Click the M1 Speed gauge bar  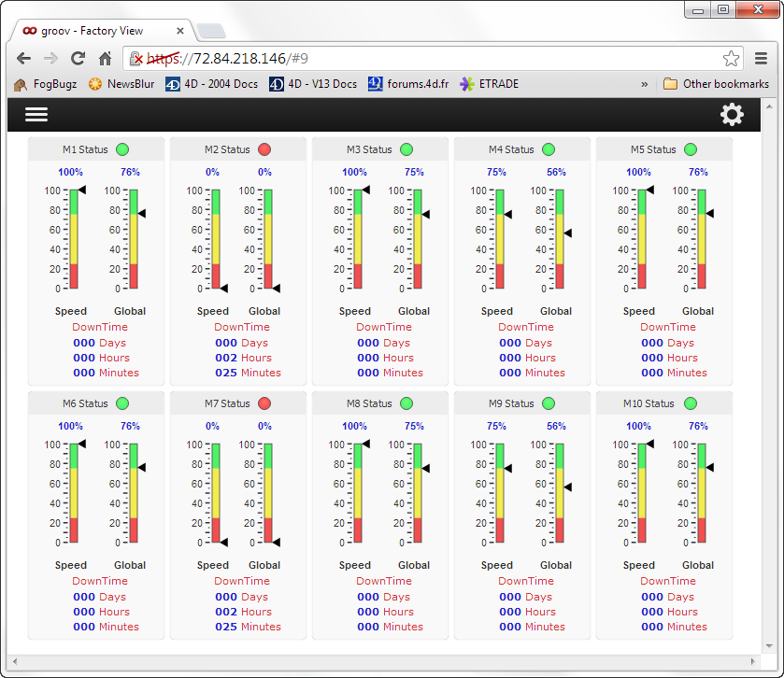click(74, 239)
